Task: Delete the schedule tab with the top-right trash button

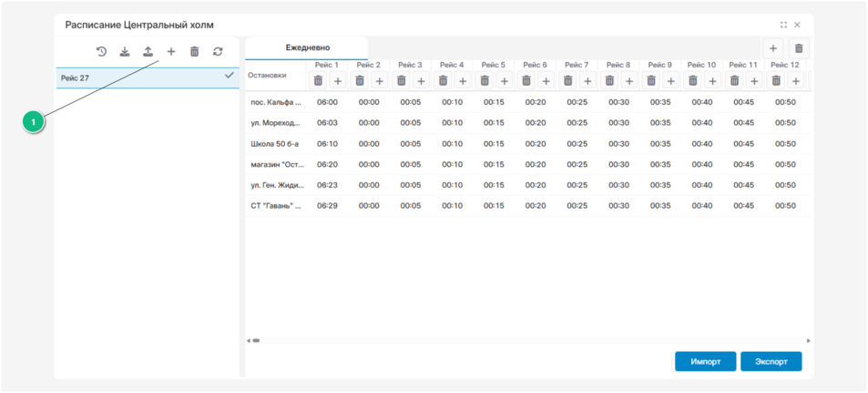Action: click(x=799, y=48)
